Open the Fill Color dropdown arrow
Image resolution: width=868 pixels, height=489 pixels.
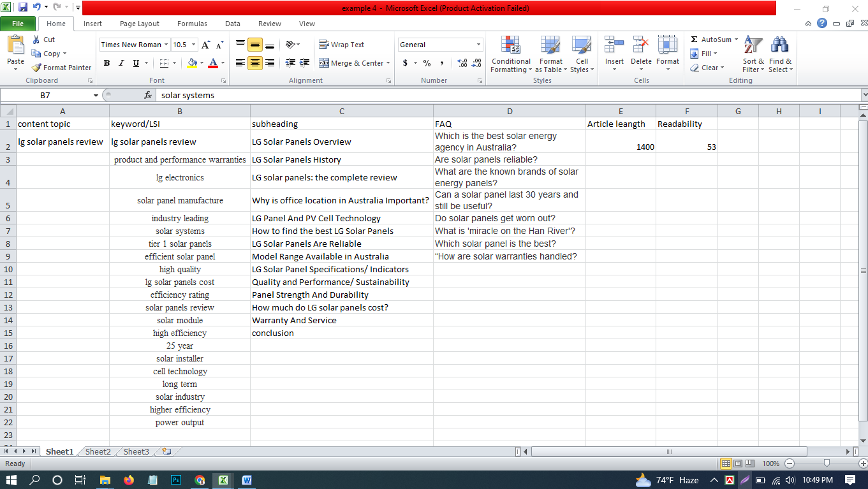click(201, 63)
